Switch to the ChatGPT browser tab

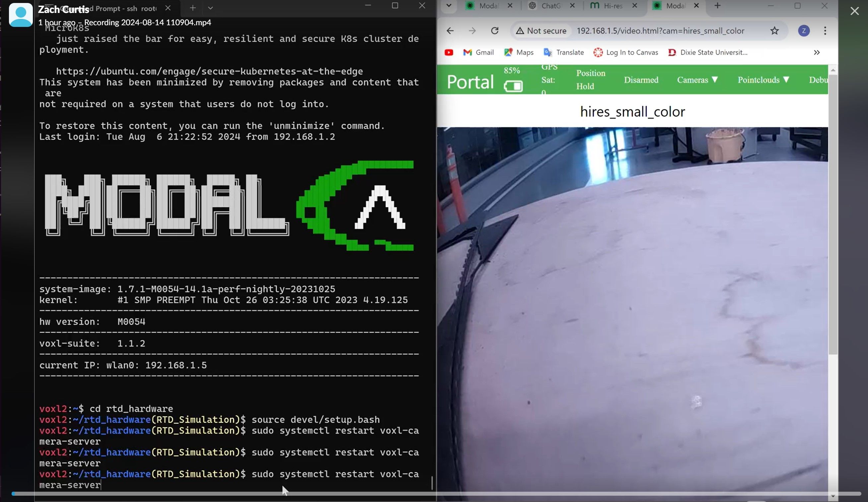[x=550, y=6]
